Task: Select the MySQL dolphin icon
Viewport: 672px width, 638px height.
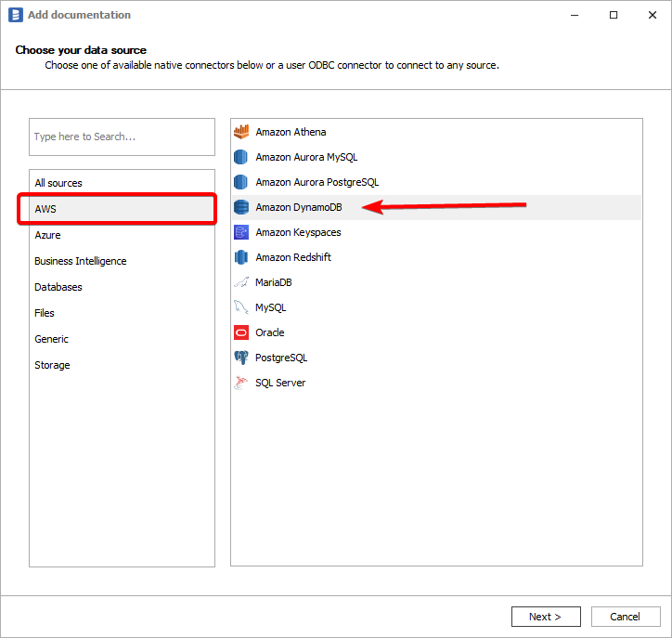Action: click(x=241, y=307)
